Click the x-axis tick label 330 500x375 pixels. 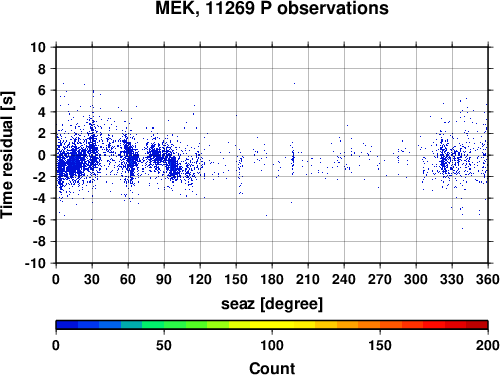452,279
